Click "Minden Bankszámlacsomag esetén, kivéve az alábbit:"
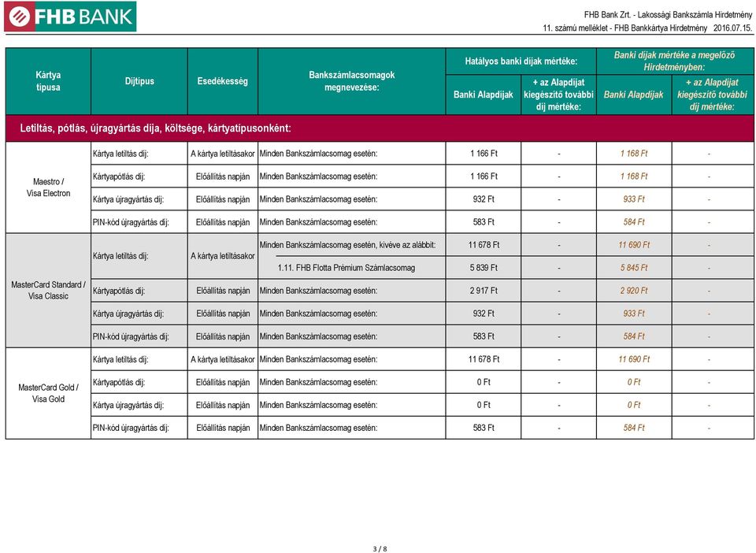The width and height of the screenshot is (756, 553). (347, 245)
